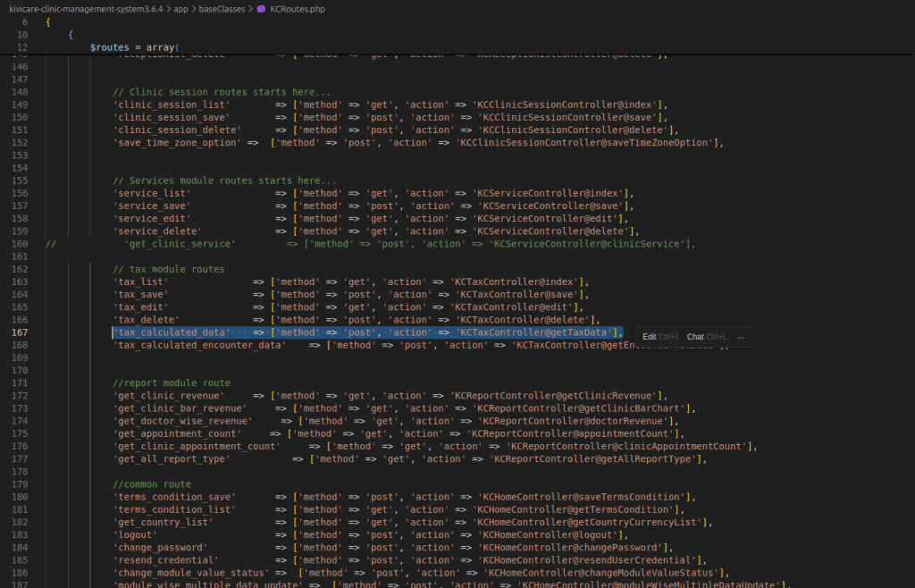Click the '//common route' comment line
Viewport: 915px width, 588px height.
152,484
